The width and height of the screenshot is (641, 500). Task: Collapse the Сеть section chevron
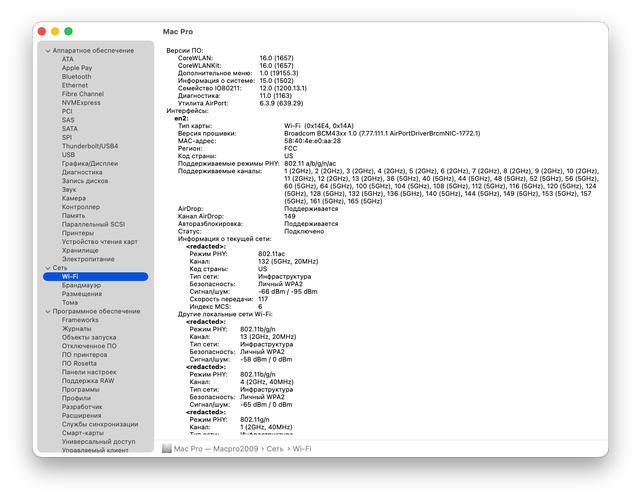point(48,268)
